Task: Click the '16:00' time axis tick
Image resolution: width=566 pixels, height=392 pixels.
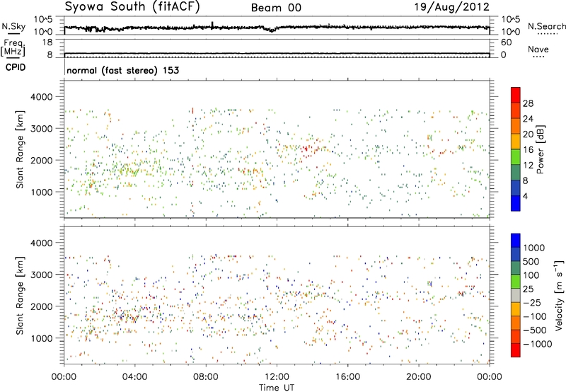Action: tap(347, 377)
